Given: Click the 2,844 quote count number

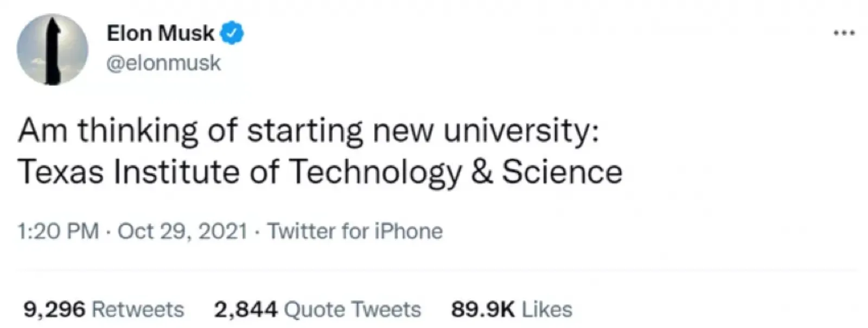Looking at the screenshot, I should click(246, 310).
